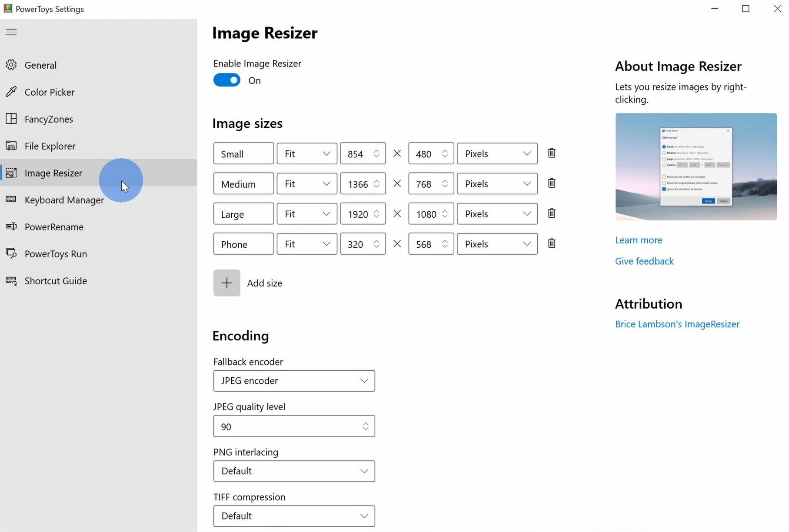The height and width of the screenshot is (532, 789).
Task: Click the Large size name field
Action: point(243,213)
